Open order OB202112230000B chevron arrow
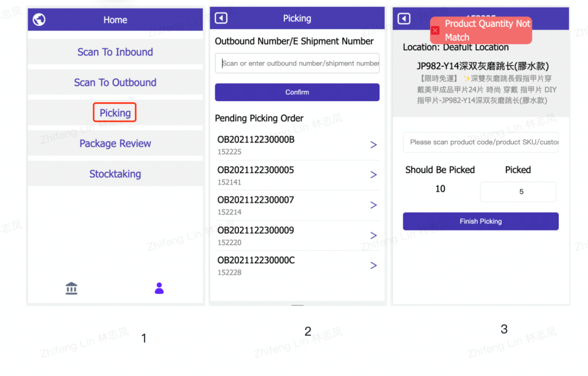 tap(373, 145)
